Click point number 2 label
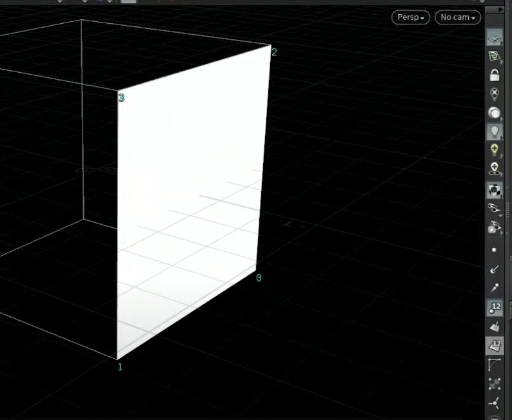Image resolution: width=512 pixels, height=420 pixels. (274, 52)
